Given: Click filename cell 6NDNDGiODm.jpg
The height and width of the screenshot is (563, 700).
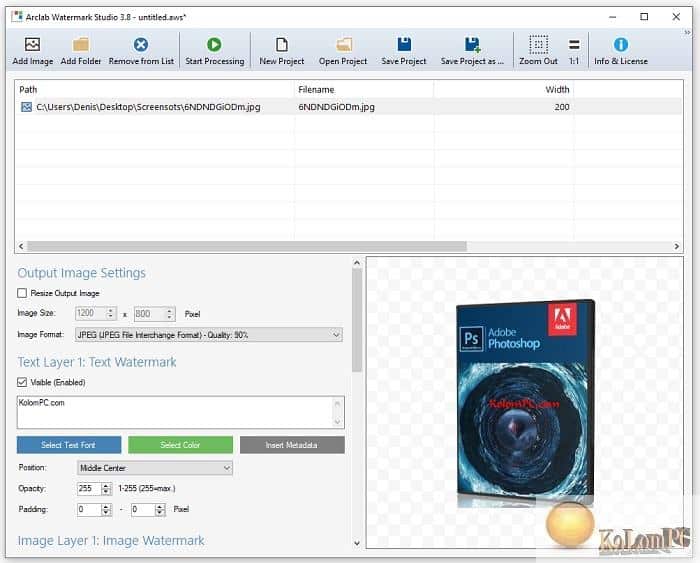Looking at the screenshot, I should (337, 107).
